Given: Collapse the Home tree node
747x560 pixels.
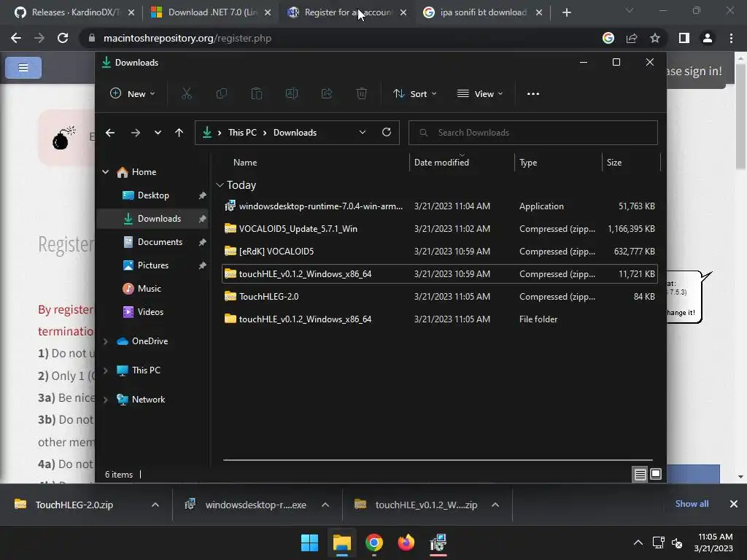Looking at the screenshot, I should pos(105,172).
